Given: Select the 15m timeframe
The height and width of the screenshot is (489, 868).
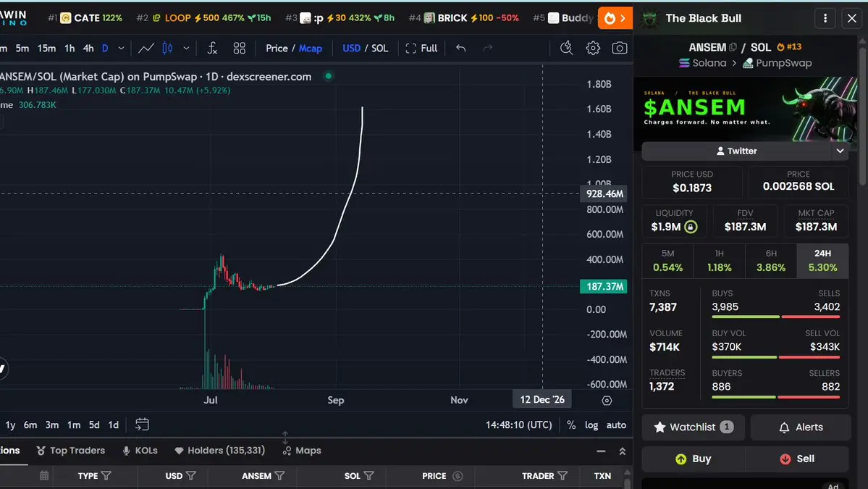Looking at the screenshot, I should click(x=46, y=49).
